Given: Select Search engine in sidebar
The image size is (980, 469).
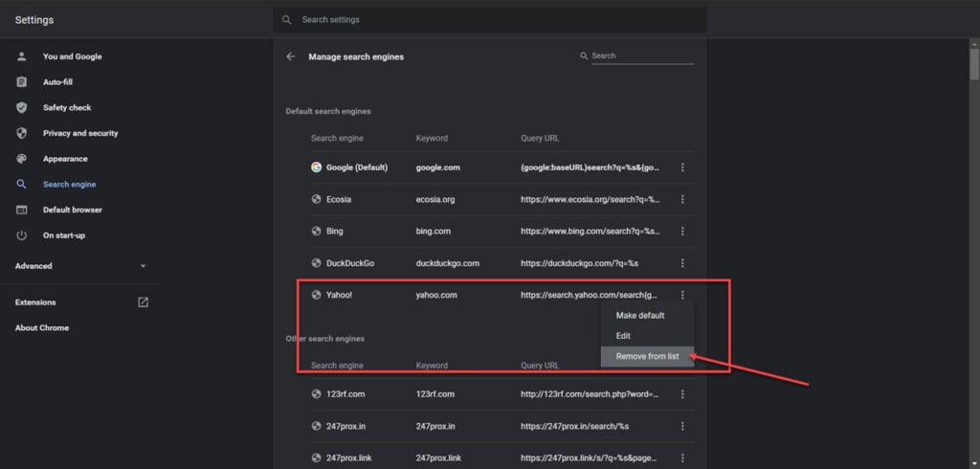Looking at the screenshot, I should (69, 185).
